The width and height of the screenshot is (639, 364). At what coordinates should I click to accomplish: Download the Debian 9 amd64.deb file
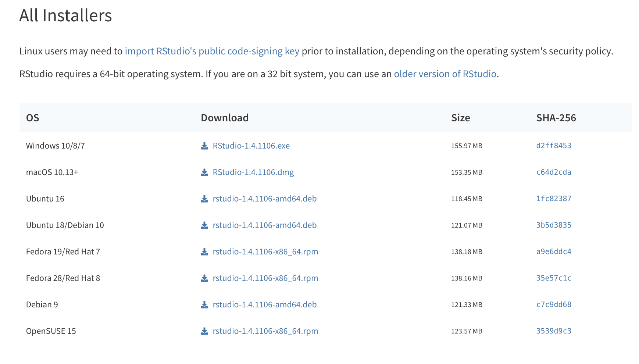tap(265, 304)
